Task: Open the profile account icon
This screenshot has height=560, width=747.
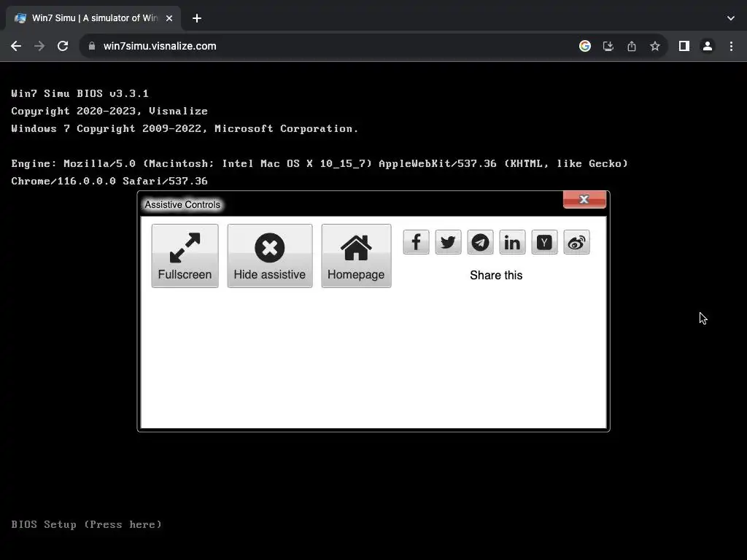Action: (707, 46)
